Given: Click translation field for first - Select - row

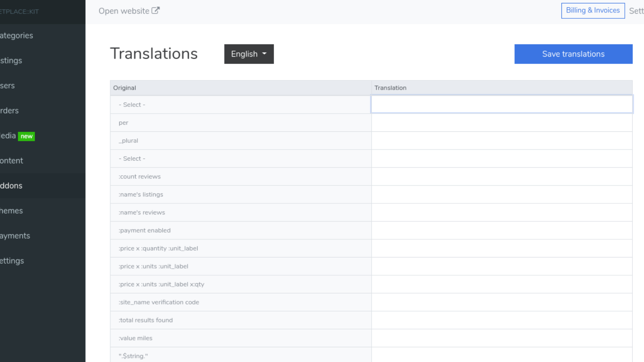Looking at the screenshot, I should point(501,105).
